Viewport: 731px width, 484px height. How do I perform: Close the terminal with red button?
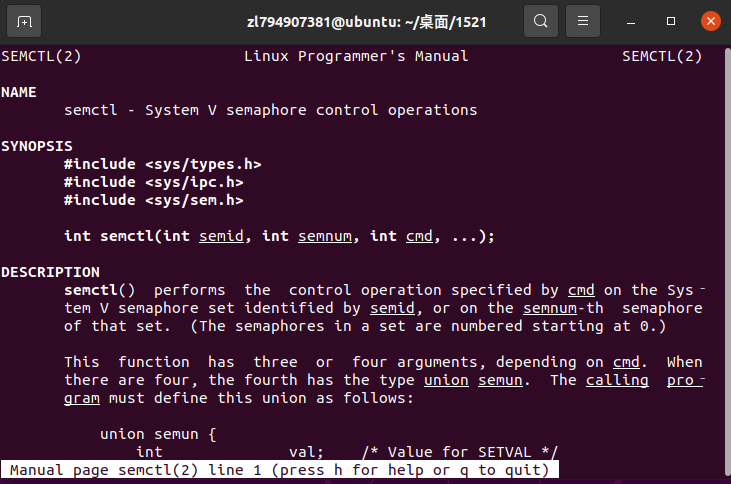point(708,21)
